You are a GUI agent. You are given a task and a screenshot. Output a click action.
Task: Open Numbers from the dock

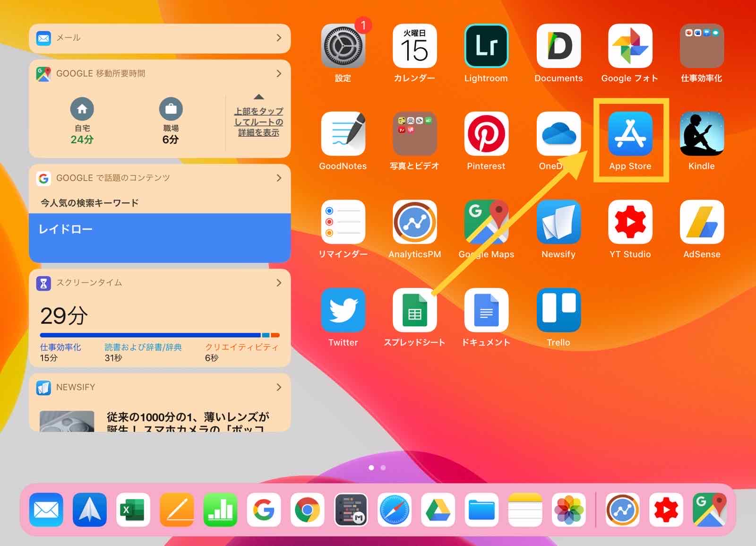click(220, 510)
